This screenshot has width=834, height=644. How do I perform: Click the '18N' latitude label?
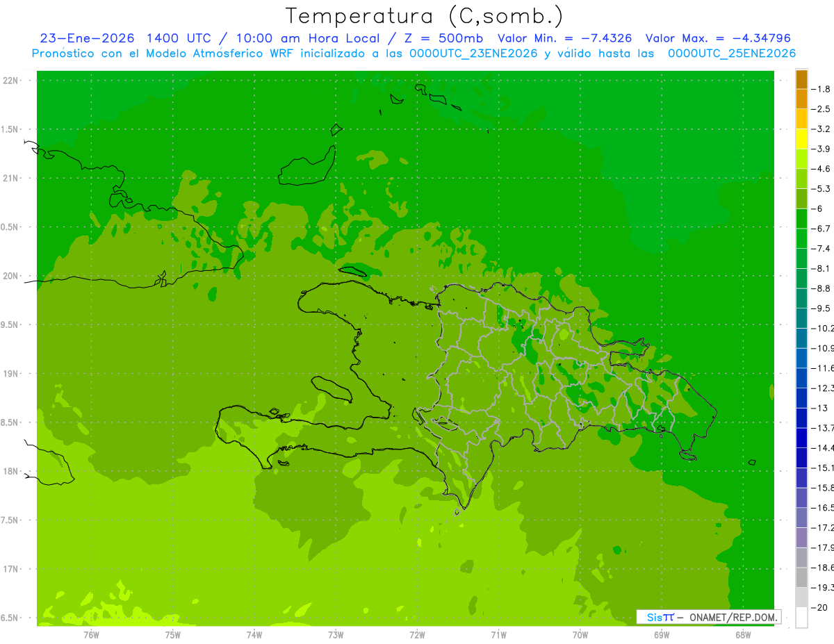click(11, 472)
